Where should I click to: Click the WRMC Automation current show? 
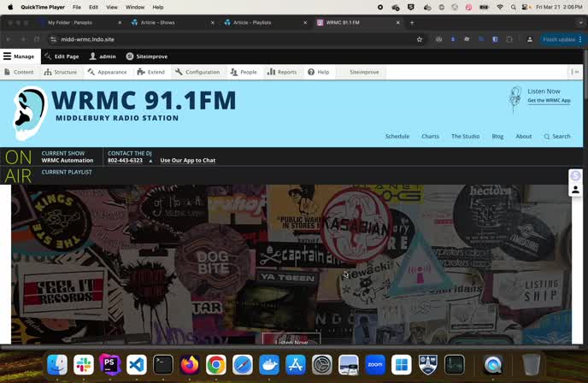point(68,160)
